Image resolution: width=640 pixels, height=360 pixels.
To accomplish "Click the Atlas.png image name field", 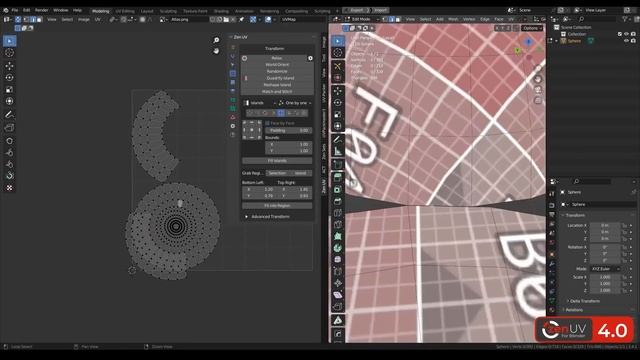I will point(188,19).
